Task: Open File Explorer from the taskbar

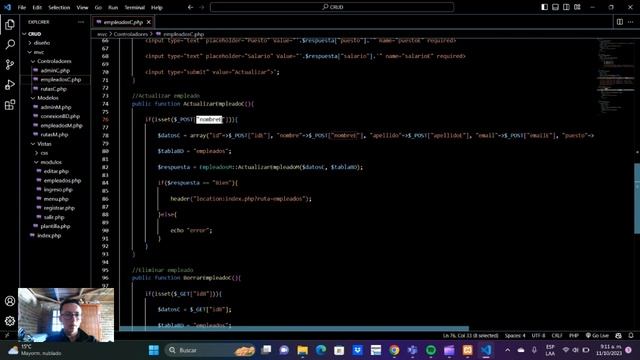Action: click(x=302, y=350)
